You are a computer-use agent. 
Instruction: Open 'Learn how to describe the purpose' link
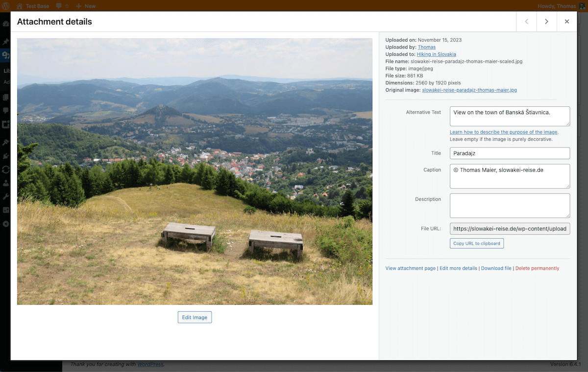point(504,132)
